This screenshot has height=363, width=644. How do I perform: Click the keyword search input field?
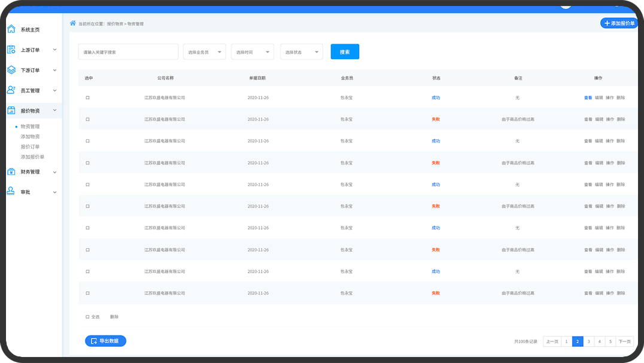(x=128, y=52)
